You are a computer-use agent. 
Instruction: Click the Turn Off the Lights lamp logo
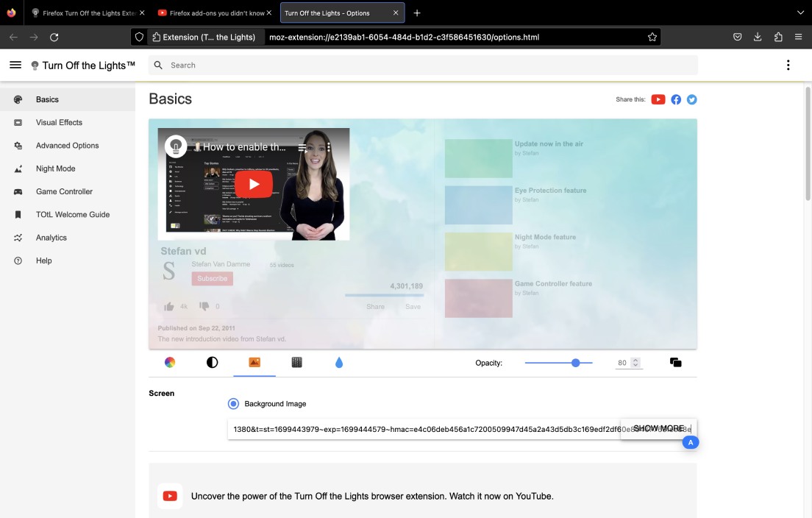pos(35,65)
